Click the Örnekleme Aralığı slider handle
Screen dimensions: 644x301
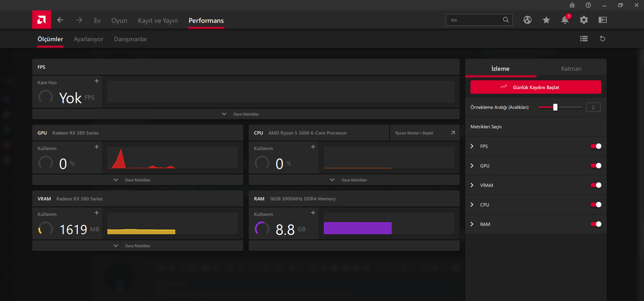(x=555, y=107)
